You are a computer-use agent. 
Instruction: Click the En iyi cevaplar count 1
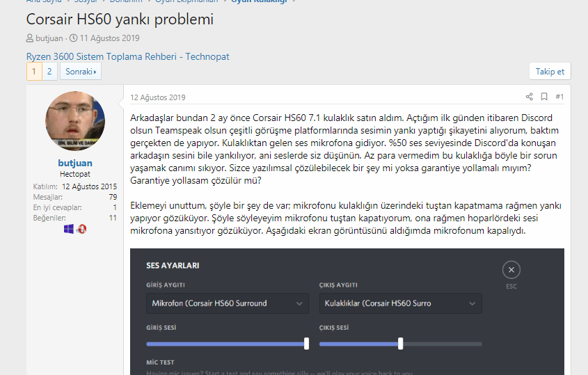tap(115, 207)
